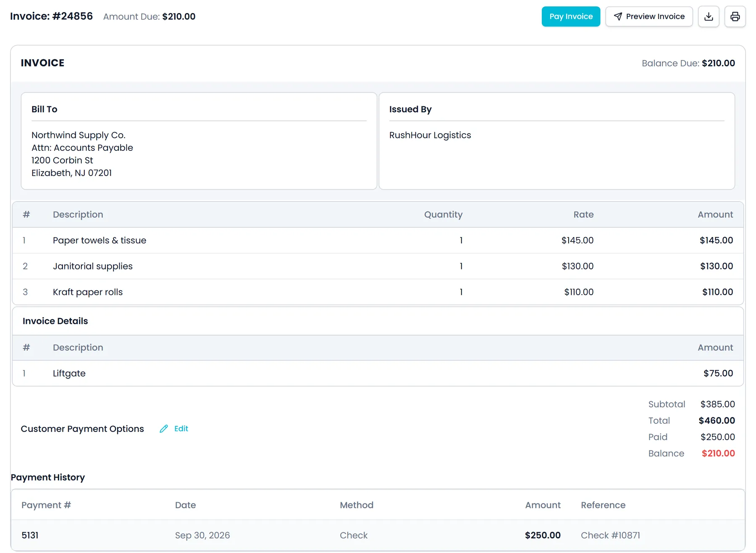756x553 pixels.
Task: Click the Invoice Details section heading
Action: click(x=55, y=321)
